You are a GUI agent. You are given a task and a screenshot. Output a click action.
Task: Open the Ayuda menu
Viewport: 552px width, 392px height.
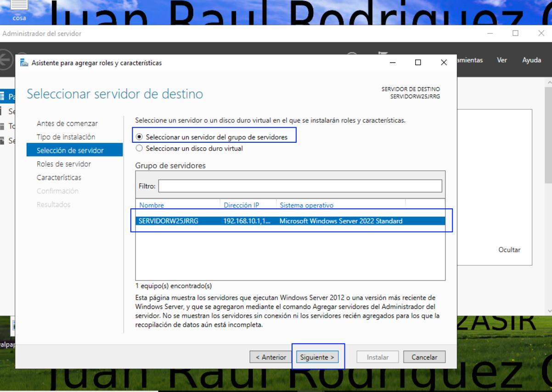point(531,60)
